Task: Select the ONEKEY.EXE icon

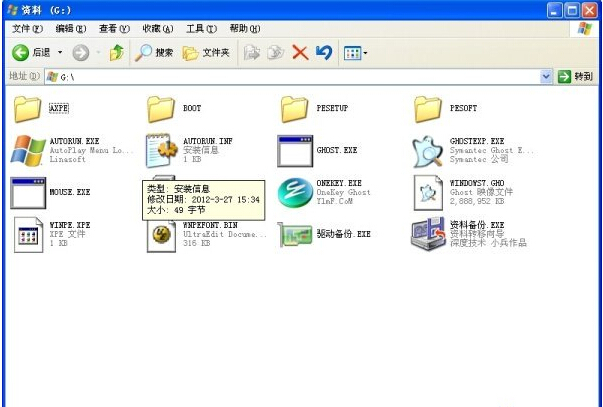Action: click(295, 193)
